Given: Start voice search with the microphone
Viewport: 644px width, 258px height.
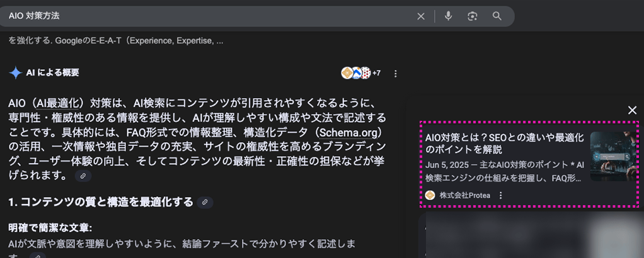Looking at the screenshot, I should [448, 16].
